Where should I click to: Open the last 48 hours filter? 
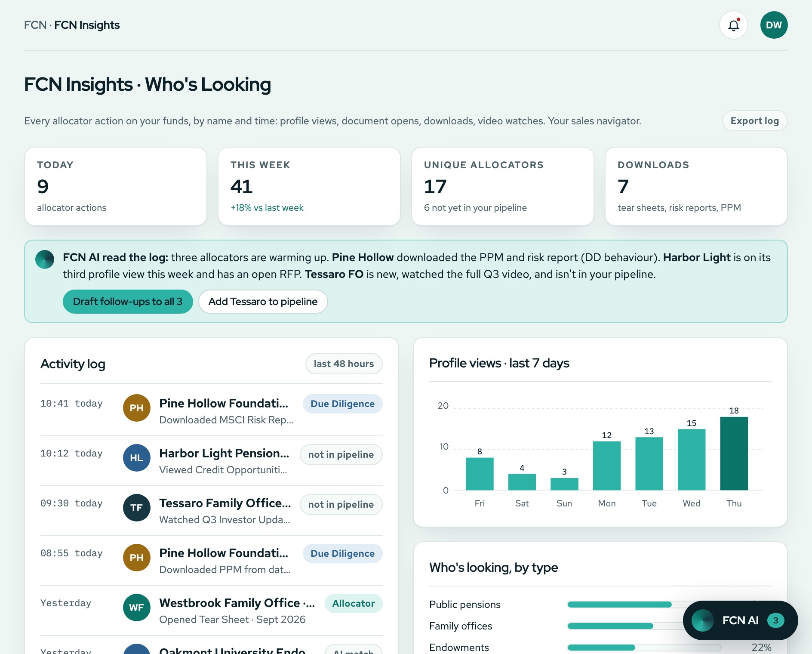tap(344, 364)
